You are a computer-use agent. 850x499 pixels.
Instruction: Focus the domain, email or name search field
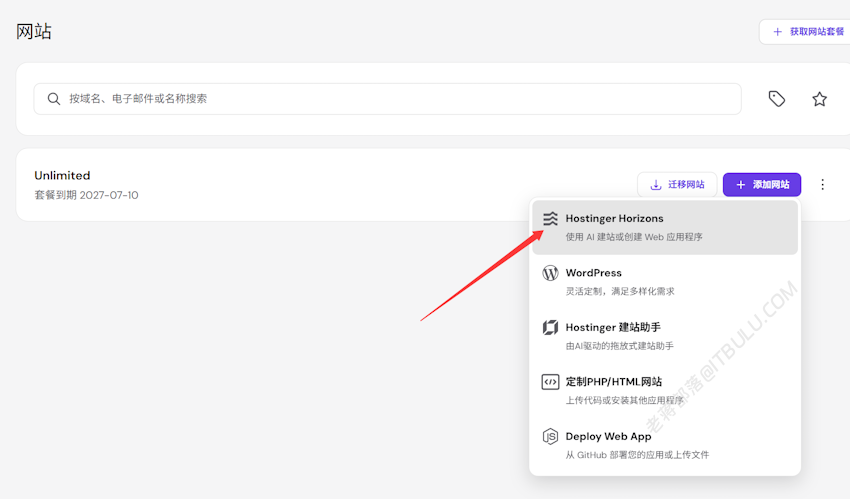388,99
